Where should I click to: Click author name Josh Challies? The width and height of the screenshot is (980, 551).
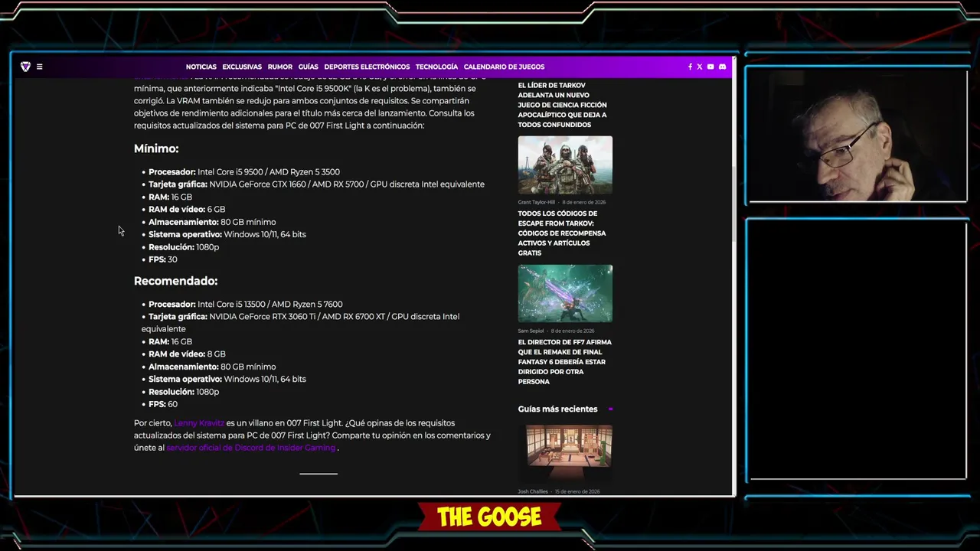tap(533, 491)
